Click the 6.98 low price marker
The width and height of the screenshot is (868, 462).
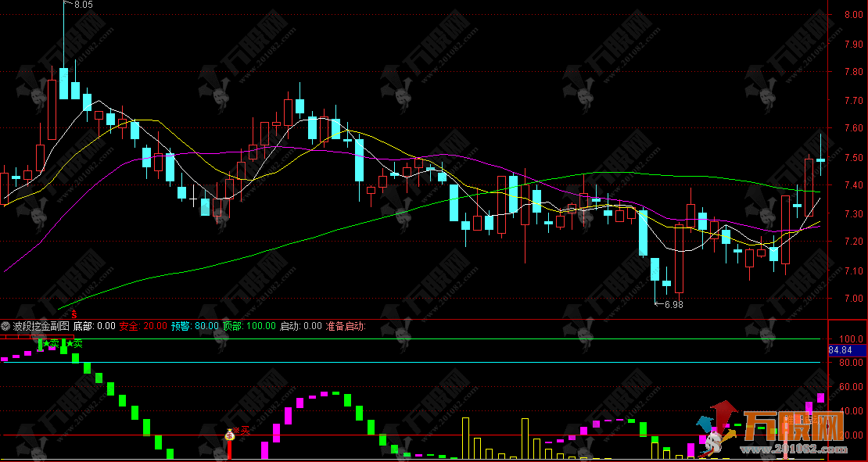click(x=674, y=304)
